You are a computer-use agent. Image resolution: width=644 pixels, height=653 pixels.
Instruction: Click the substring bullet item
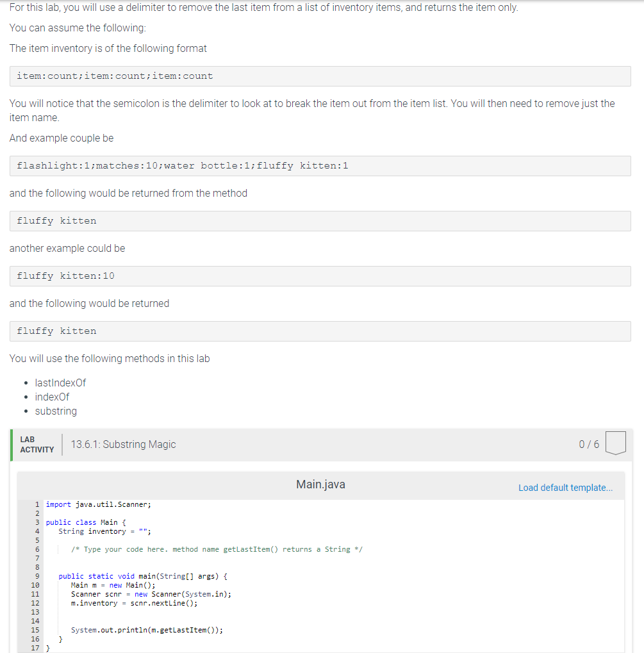pyautogui.click(x=56, y=411)
